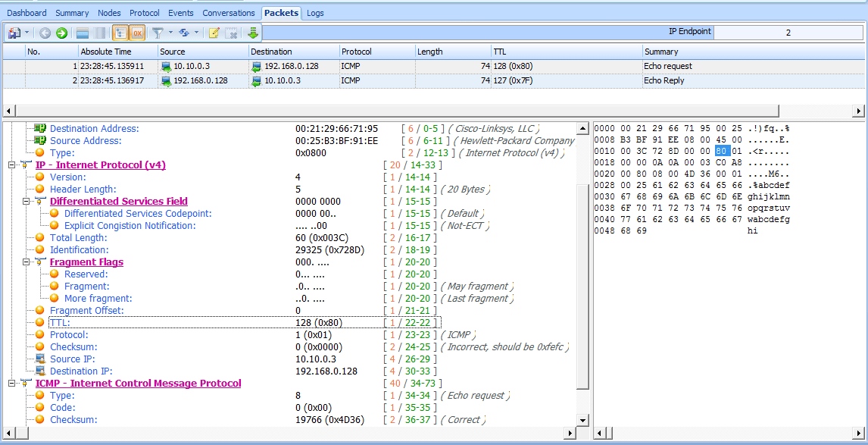Select the horizontal split layout icon
868x445 pixels.
[83, 33]
